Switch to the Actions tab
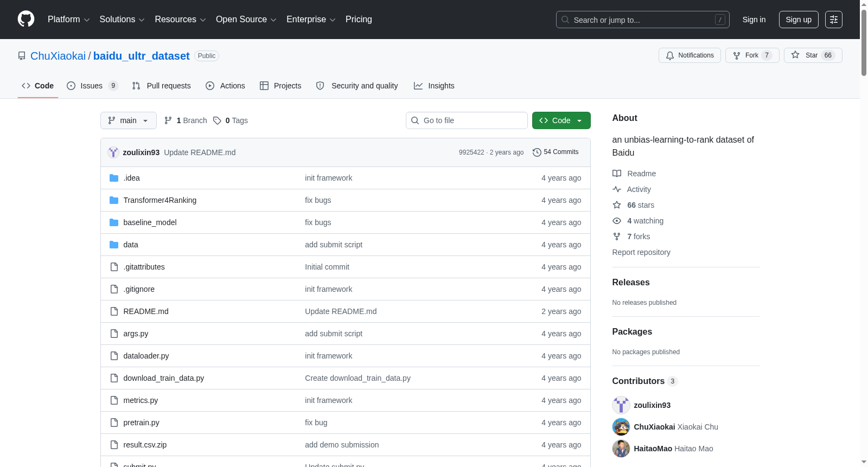Viewport: 868px width, 467px height. [226, 86]
